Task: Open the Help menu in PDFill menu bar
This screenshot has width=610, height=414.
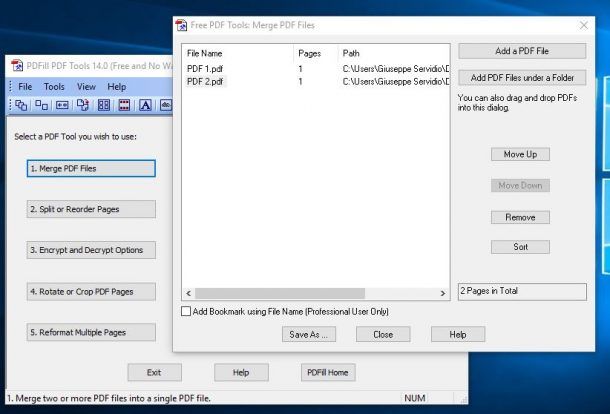Action: coord(117,86)
